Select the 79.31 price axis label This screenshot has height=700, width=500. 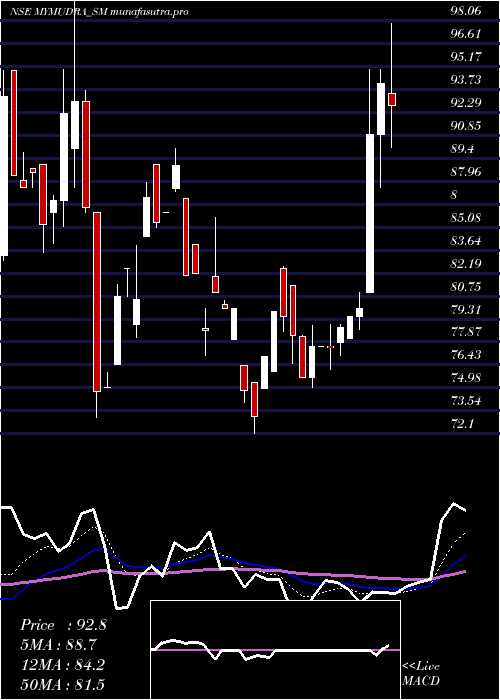[466, 309]
